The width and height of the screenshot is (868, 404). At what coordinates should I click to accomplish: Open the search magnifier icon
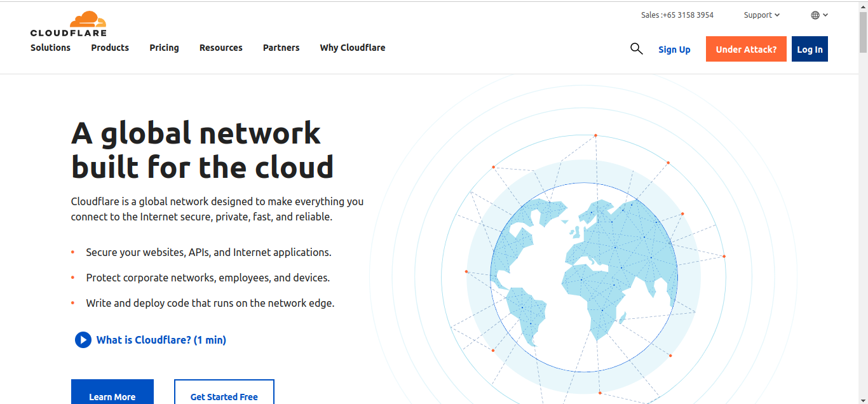coord(636,49)
